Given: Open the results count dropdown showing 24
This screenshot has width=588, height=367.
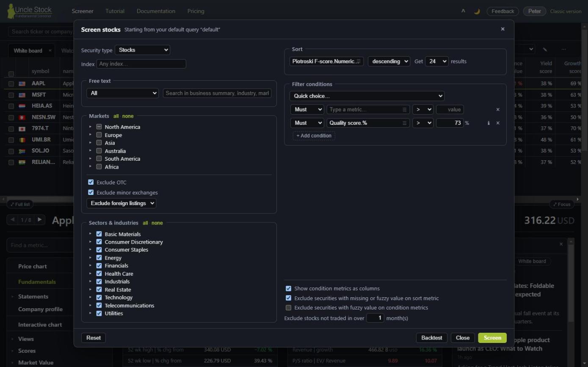Looking at the screenshot, I should point(436,61).
